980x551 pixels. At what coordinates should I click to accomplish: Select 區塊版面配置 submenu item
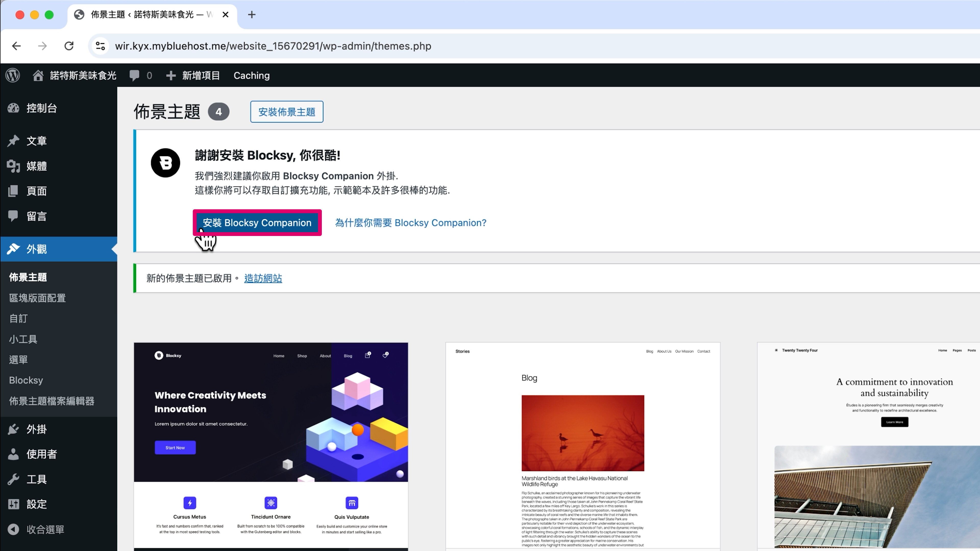[x=38, y=298]
